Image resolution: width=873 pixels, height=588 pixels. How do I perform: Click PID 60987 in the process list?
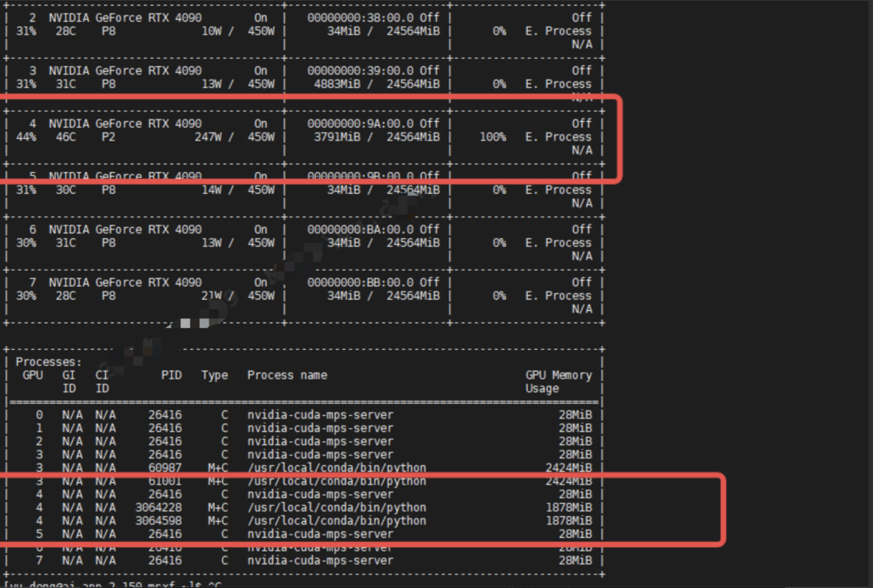point(165,468)
